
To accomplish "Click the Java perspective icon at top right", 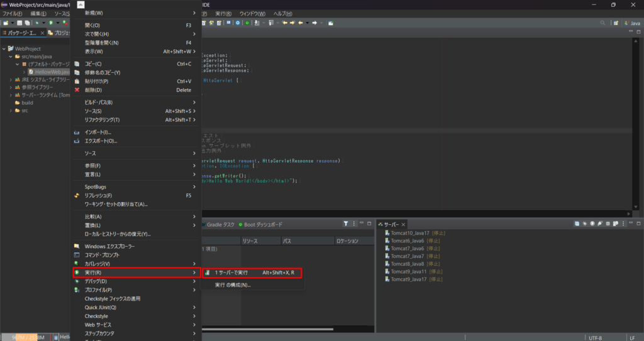I will pos(626,23).
